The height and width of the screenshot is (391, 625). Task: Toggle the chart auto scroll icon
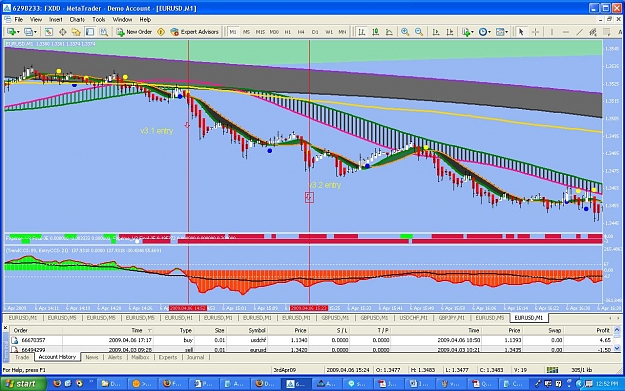pyautogui.click(x=436, y=32)
